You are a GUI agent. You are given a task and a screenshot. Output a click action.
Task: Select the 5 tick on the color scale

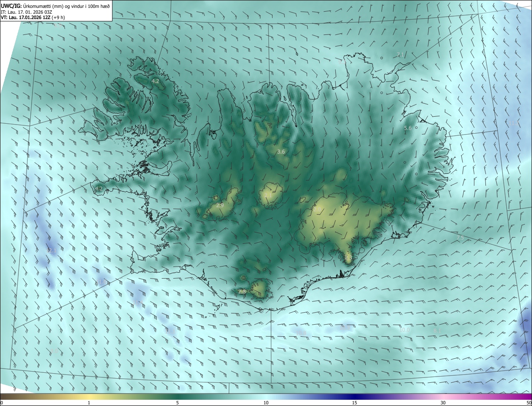pos(177,403)
